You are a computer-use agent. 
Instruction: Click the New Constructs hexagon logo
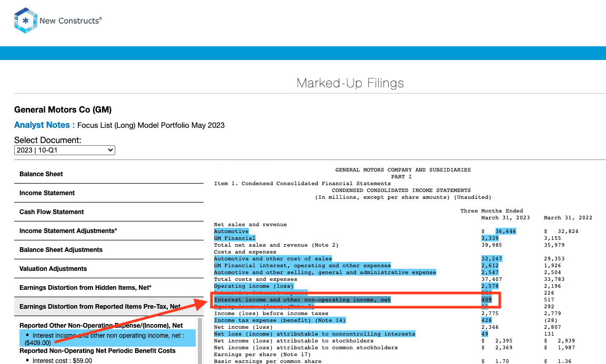coord(25,21)
